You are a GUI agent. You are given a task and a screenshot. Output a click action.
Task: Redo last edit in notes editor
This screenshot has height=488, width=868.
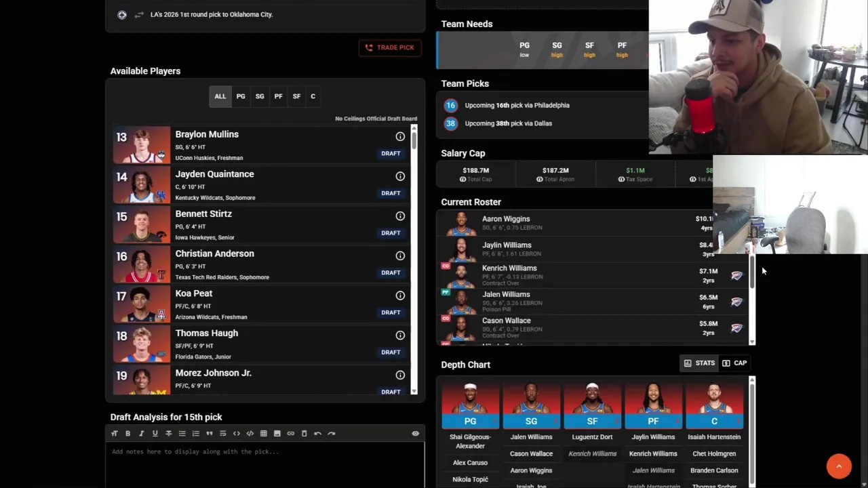pos(331,433)
